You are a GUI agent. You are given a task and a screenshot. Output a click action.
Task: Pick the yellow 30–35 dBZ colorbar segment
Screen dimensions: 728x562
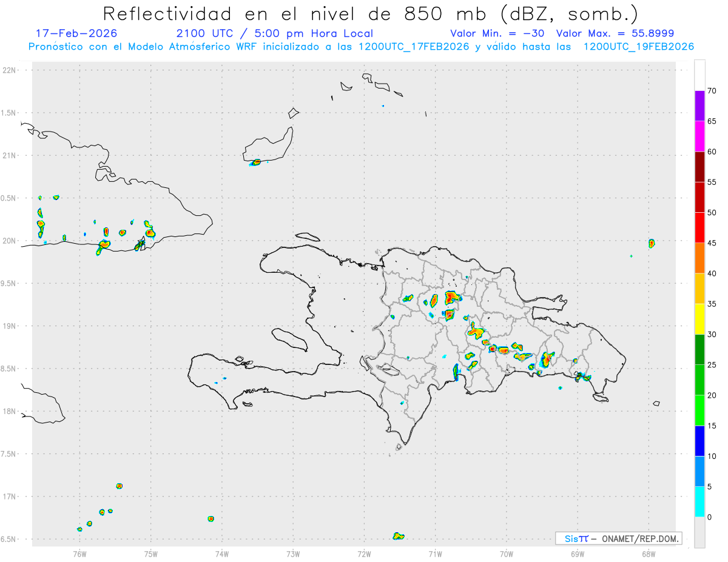tap(699, 319)
